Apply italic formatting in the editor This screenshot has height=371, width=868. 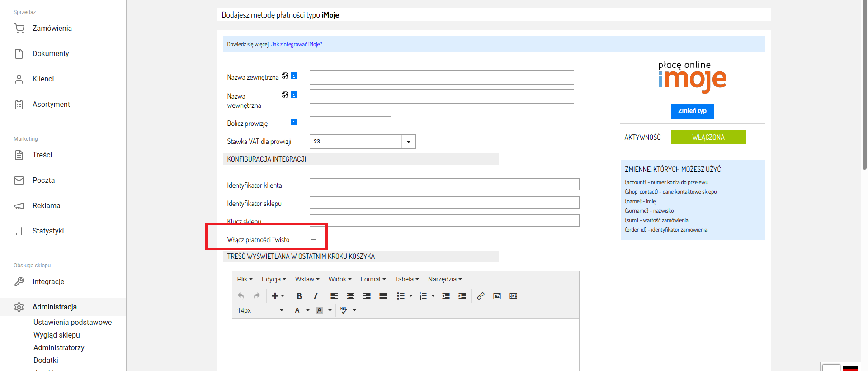tap(316, 296)
